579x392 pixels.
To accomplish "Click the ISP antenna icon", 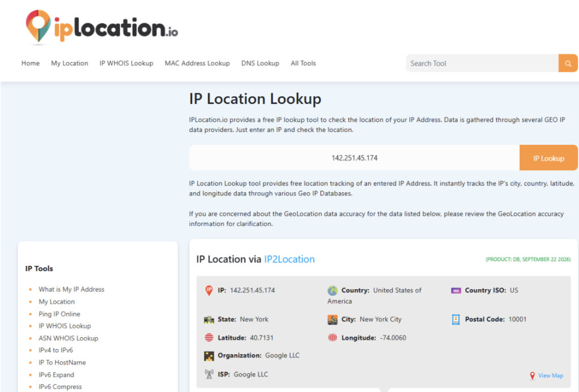I will coord(209,374).
